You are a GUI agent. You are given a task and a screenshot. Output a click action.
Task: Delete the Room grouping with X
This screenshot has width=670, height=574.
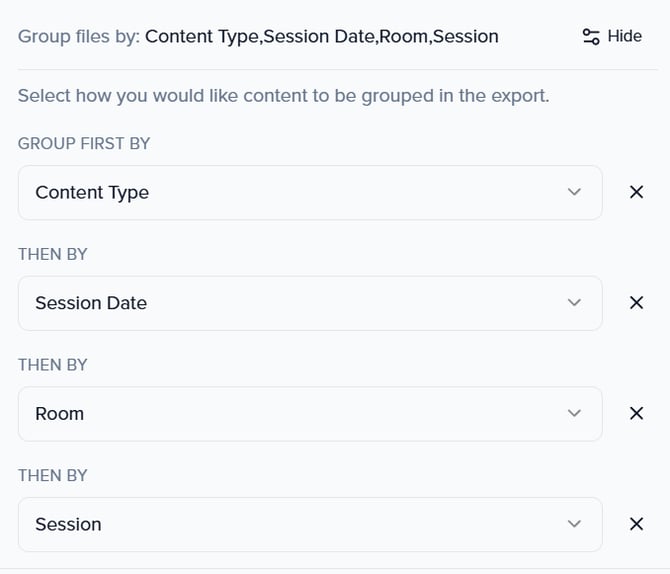click(636, 413)
